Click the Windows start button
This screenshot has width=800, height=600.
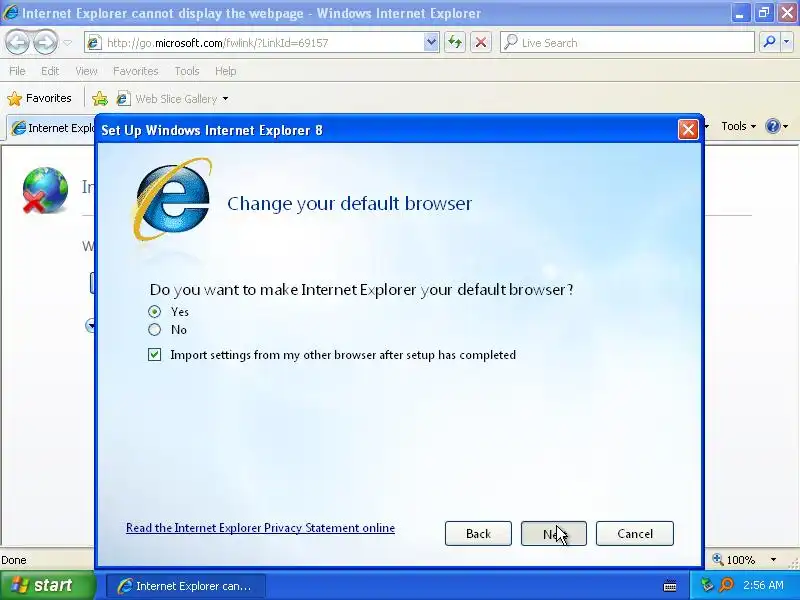[47, 585]
